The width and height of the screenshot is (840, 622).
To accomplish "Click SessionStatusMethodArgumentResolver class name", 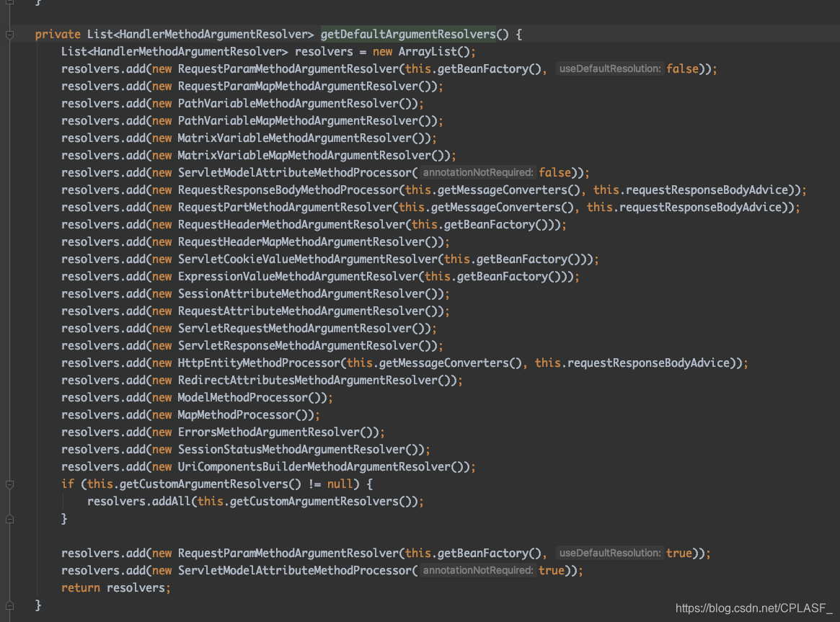I will (291, 450).
